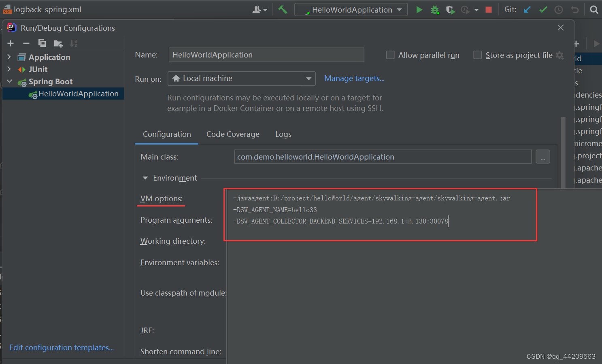The height and width of the screenshot is (364, 602).
Task: Expand the Application configuration group
Action: (x=9, y=57)
